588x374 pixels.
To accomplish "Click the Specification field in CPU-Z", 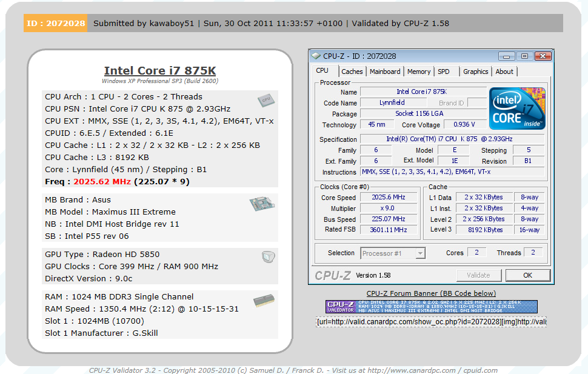I will pyautogui.click(x=452, y=139).
